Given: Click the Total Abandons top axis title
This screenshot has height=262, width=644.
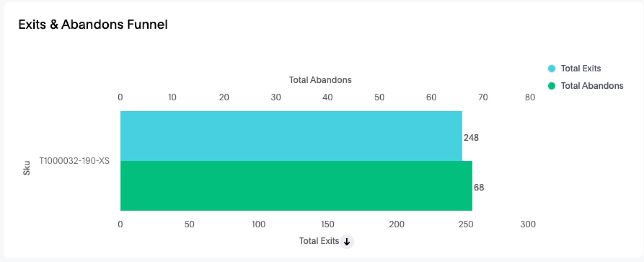Looking at the screenshot, I should 320,80.
